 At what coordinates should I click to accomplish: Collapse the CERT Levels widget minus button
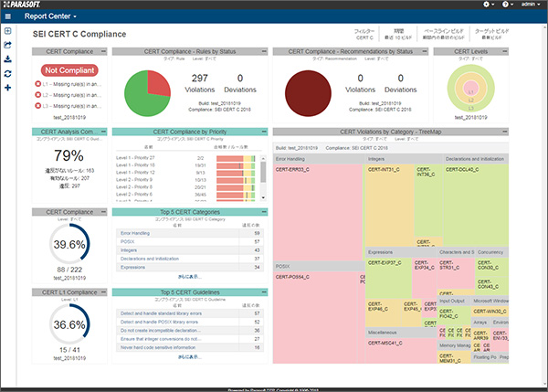point(505,51)
